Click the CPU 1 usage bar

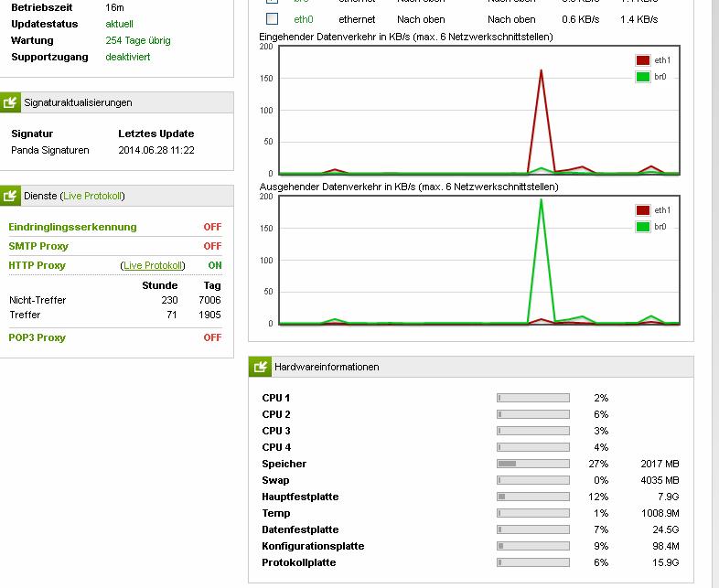(x=533, y=398)
